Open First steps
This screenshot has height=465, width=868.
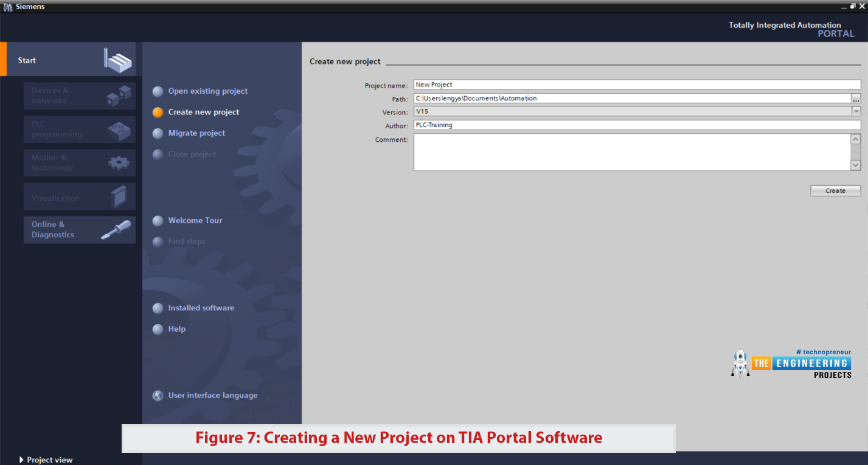click(x=187, y=242)
